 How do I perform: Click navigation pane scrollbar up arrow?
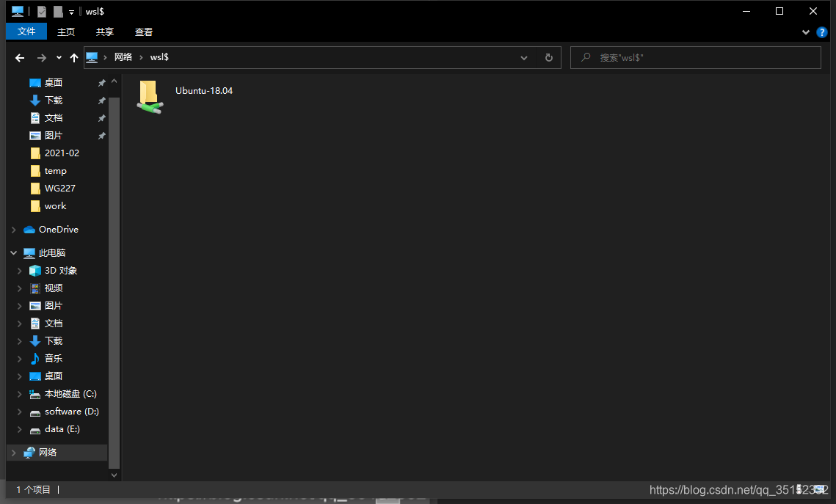coord(114,81)
